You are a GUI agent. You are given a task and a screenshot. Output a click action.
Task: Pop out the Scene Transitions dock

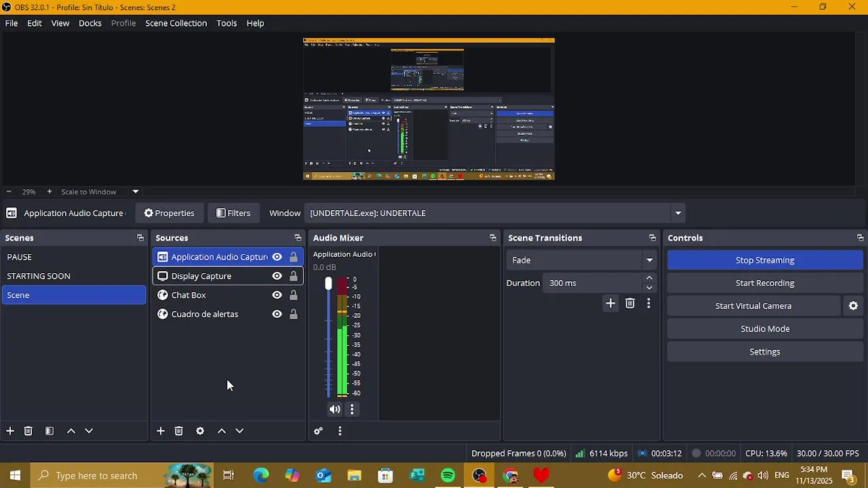652,238
